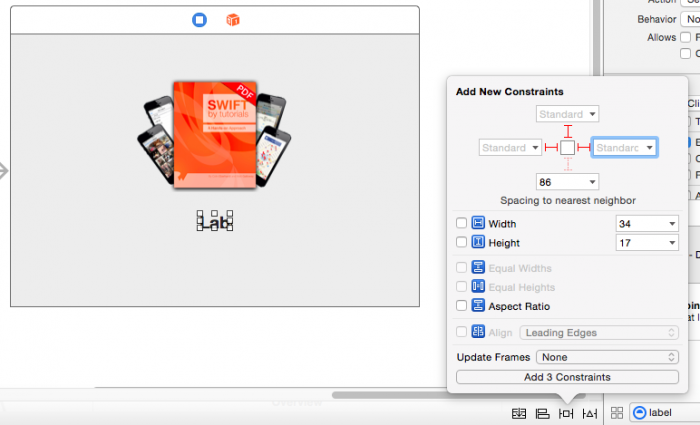This screenshot has width=700, height=425.
Task: Open the Update Frames None popup
Action: (x=607, y=357)
